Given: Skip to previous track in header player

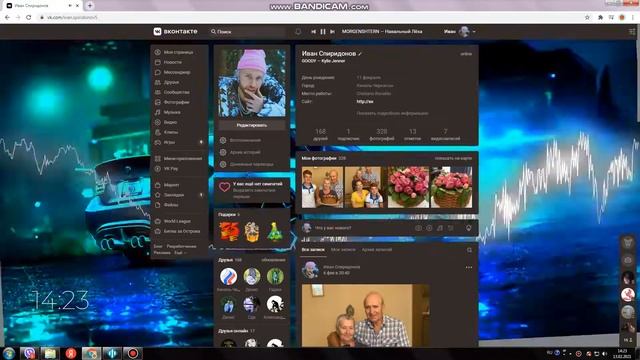Looking at the screenshot, I should 313,31.
